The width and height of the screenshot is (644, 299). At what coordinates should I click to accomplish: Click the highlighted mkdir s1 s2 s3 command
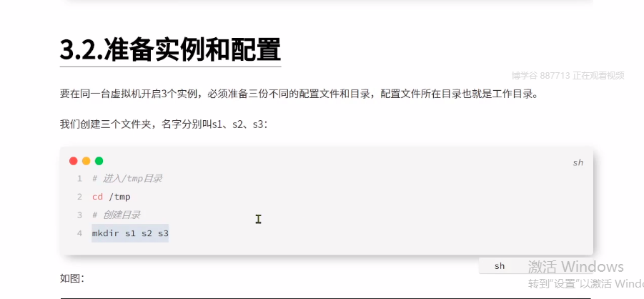(130, 233)
